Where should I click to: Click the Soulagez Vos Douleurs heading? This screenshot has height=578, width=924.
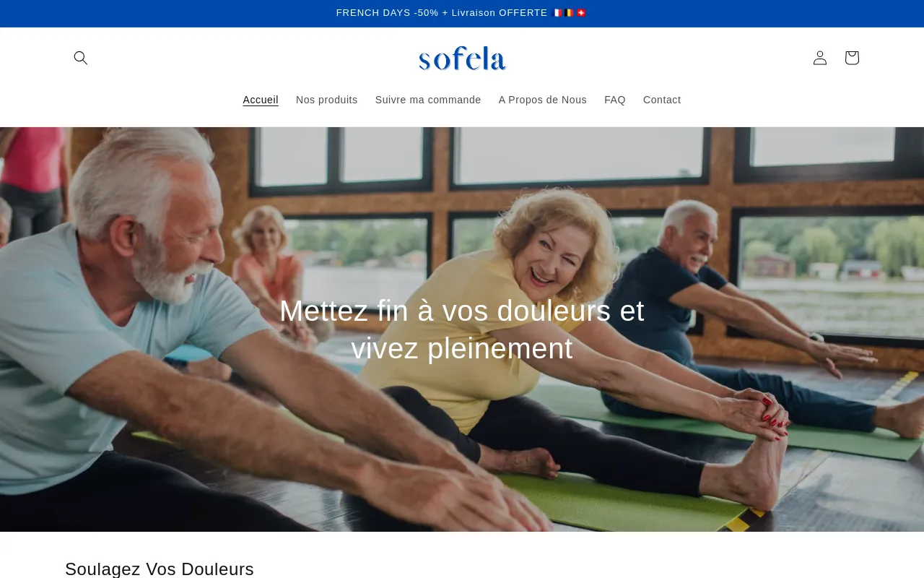160,569
